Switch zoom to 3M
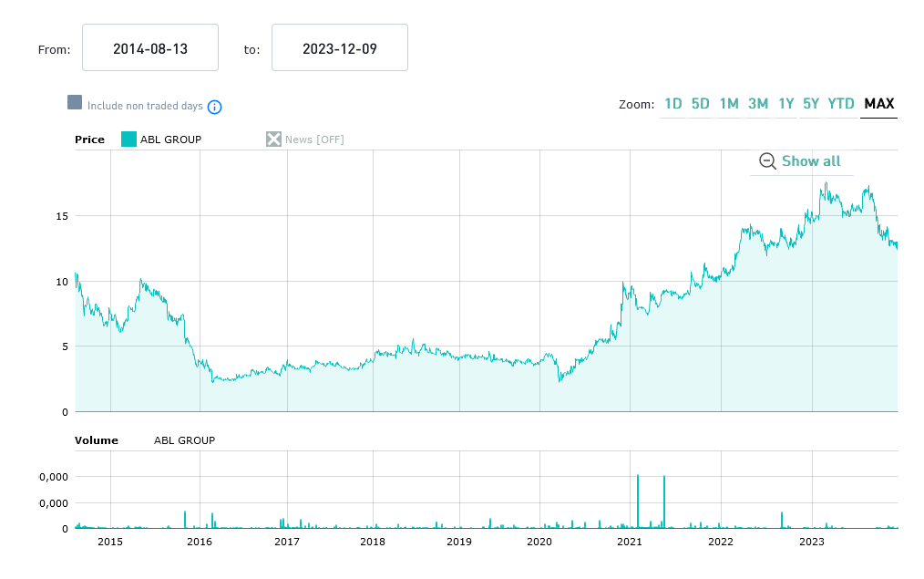 758,104
